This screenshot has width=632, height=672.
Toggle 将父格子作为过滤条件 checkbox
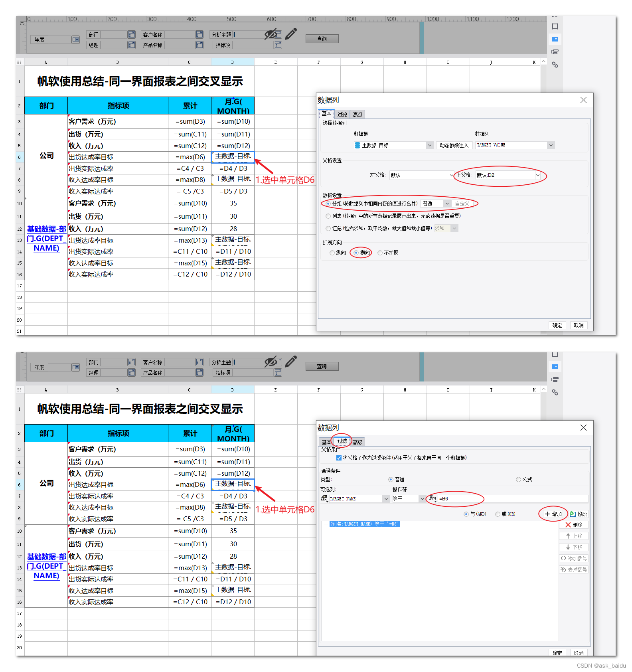339,458
